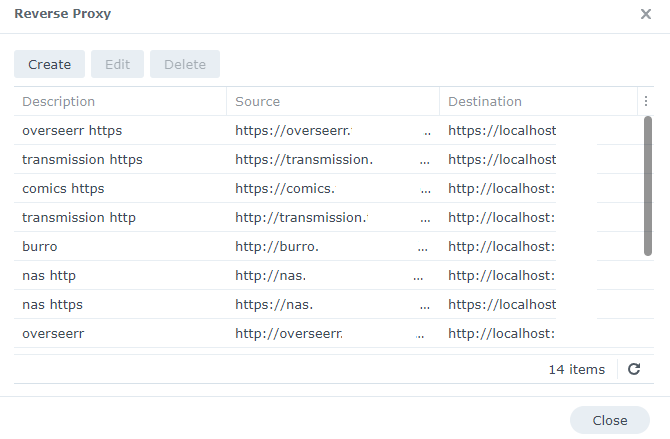Select the comics https rule
Image resolution: width=670 pixels, height=439 pixels.
click(x=63, y=188)
